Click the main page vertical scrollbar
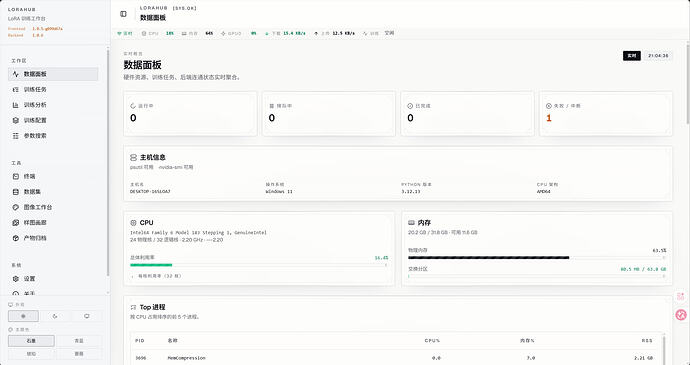Image resolution: width=690 pixels, height=365 pixels. point(687,83)
